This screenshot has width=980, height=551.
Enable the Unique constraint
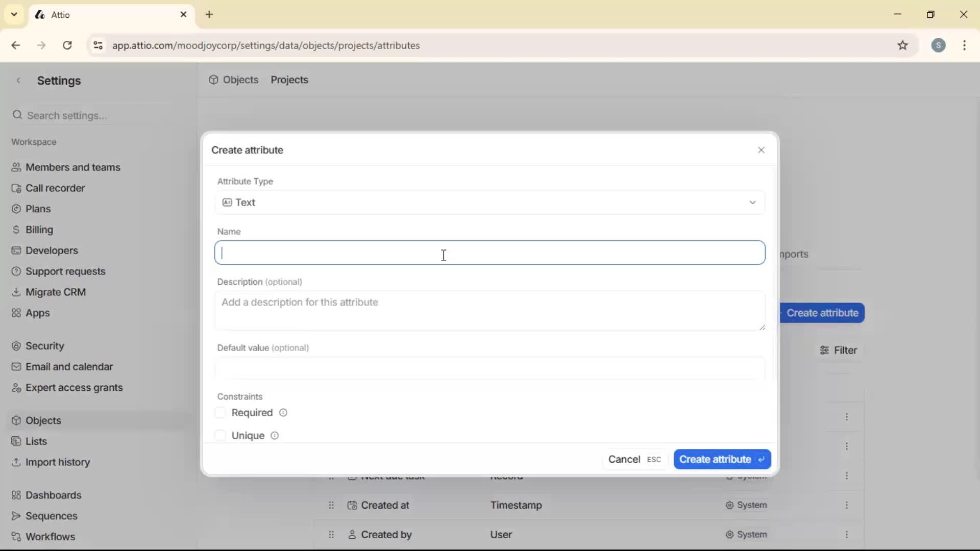pyautogui.click(x=220, y=435)
